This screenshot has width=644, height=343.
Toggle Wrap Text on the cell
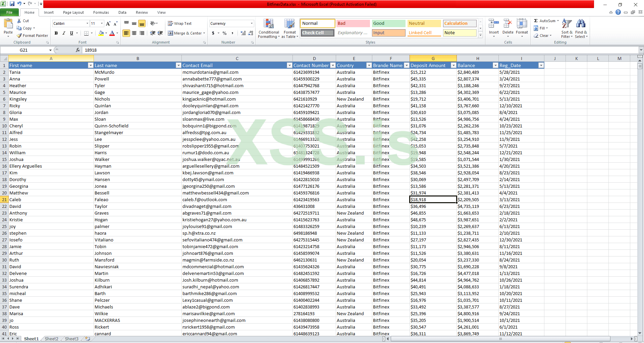point(180,23)
